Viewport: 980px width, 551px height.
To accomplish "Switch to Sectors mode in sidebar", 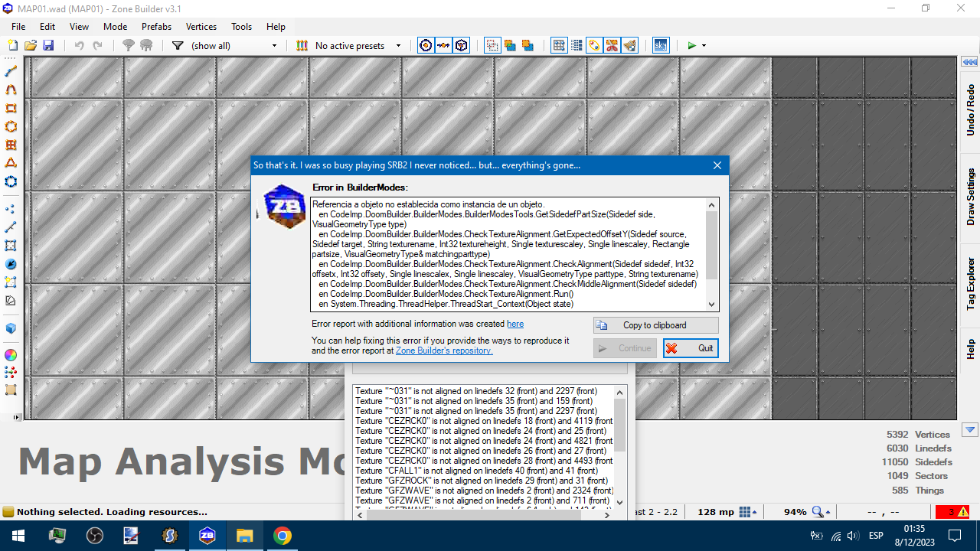I will [x=11, y=246].
